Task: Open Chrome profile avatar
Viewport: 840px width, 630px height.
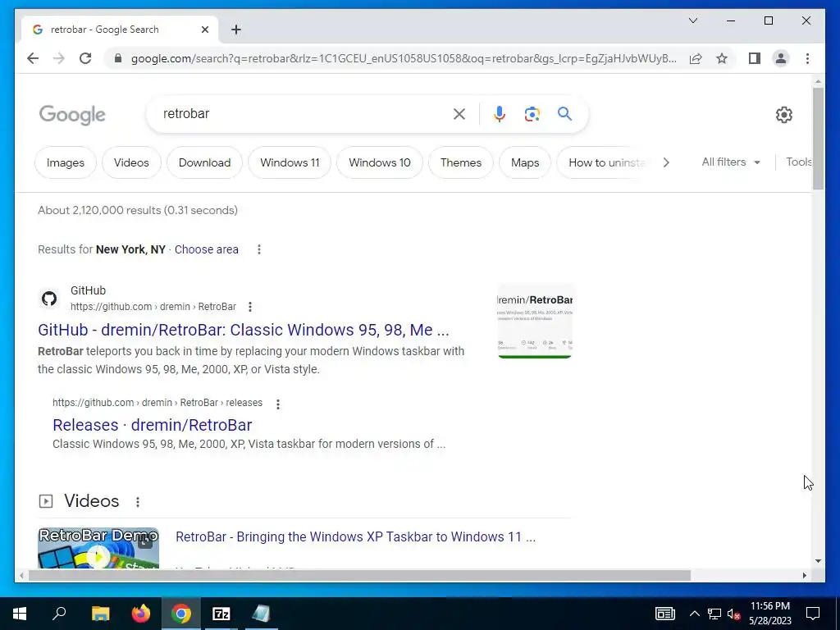Action: coord(781,58)
